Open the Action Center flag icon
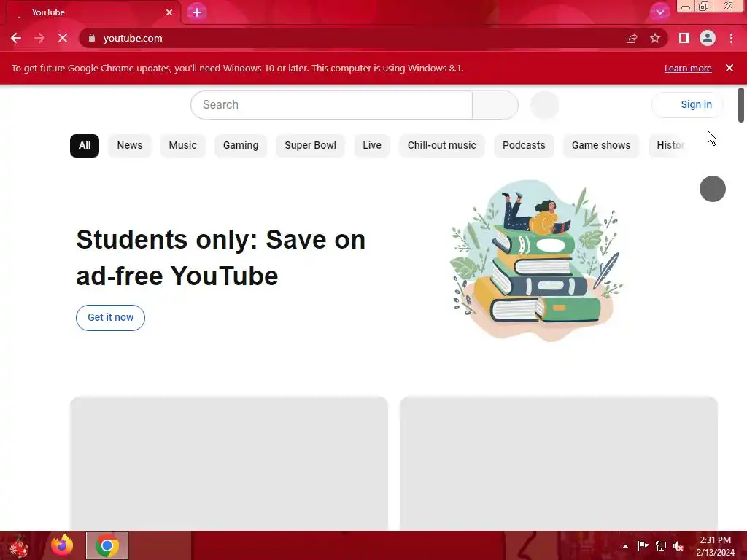747x560 pixels. 643,546
